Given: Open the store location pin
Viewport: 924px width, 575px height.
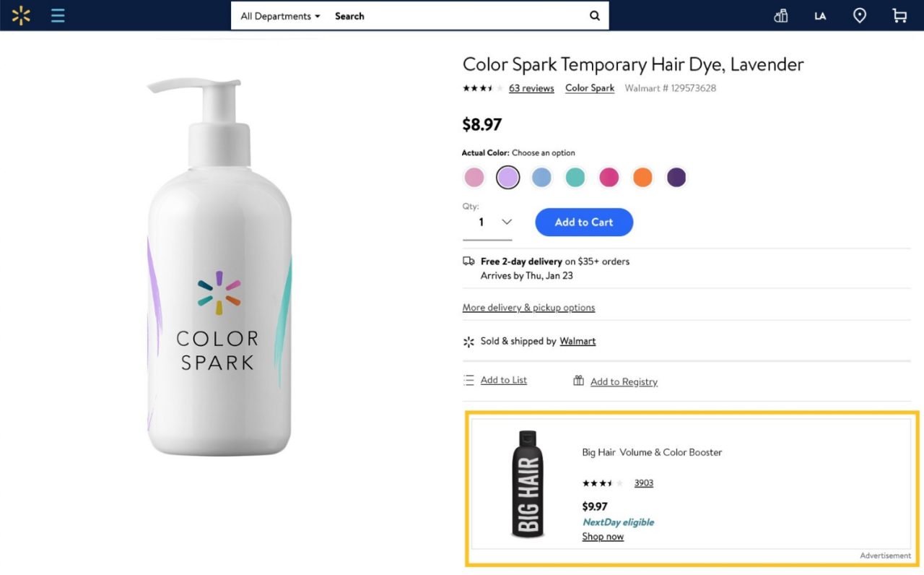Looking at the screenshot, I should [860, 15].
